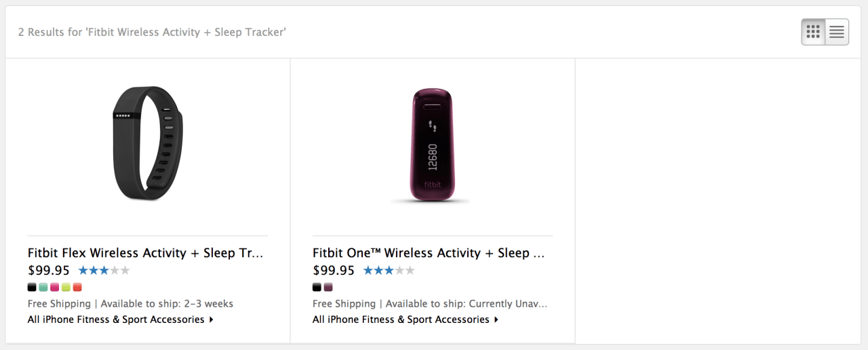Click star rating under Fitbit Flex
Image resolution: width=868 pixels, height=350 pixels.
(x=104, y=271)
